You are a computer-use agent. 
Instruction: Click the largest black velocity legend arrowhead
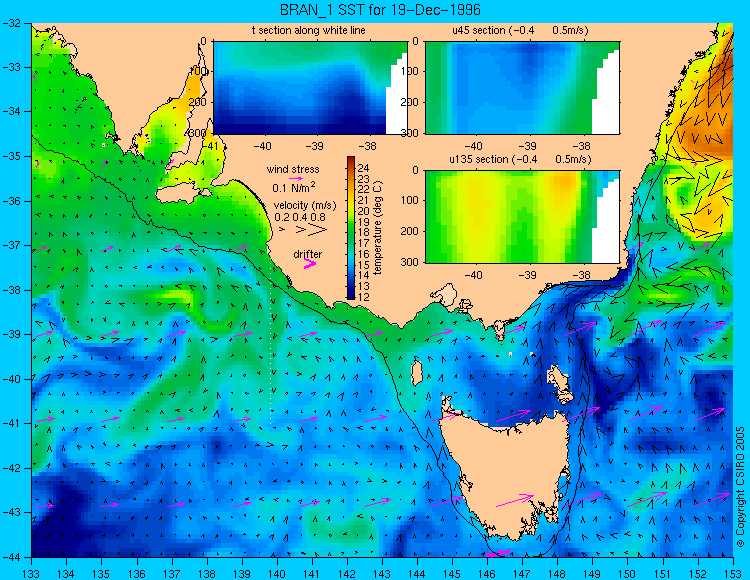[318, 230]
